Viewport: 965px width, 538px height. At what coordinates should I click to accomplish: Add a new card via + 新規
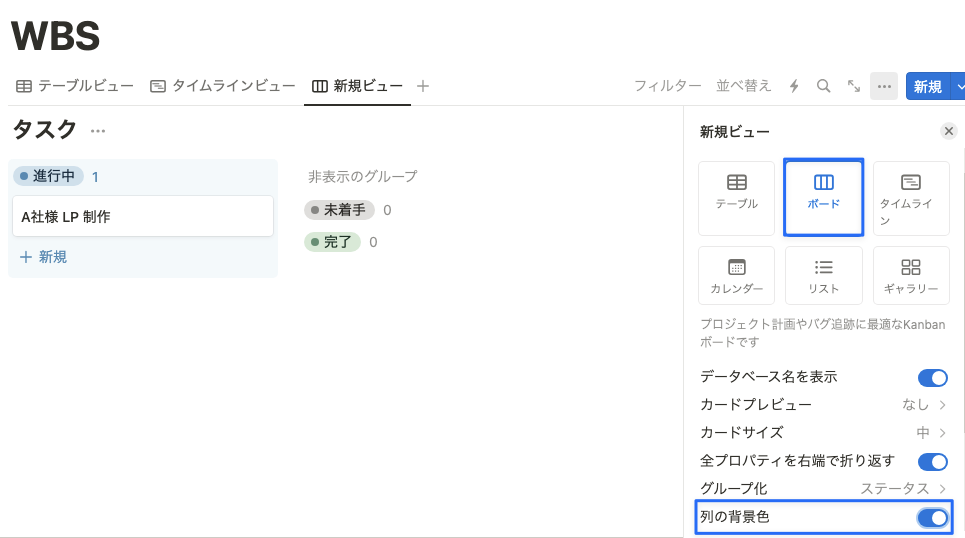pos(43,257)
